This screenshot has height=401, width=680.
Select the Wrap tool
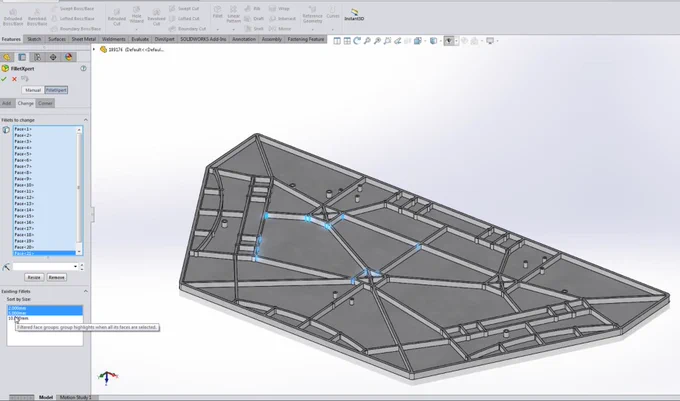click(x=279, y=9)
